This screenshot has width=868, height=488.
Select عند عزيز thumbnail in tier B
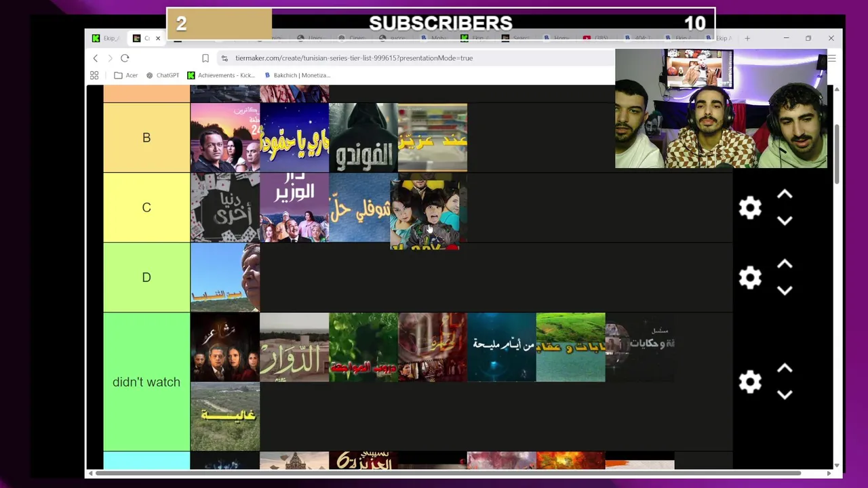click(x=433, y=138)
